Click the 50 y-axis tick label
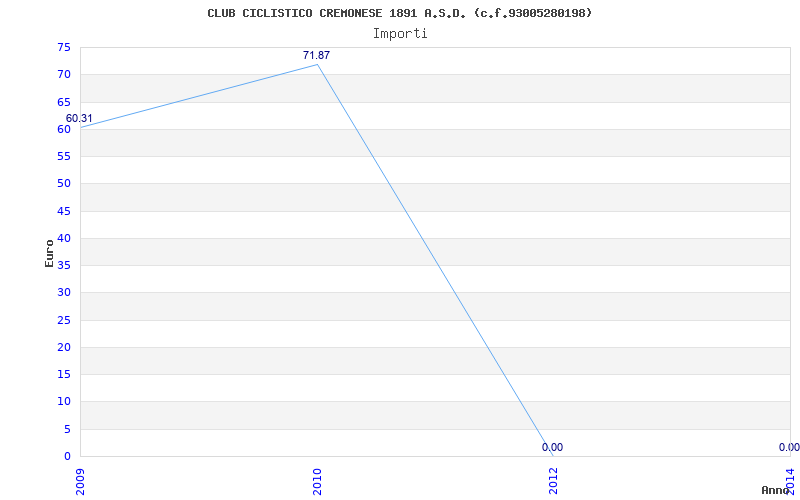 click(64, 184)
